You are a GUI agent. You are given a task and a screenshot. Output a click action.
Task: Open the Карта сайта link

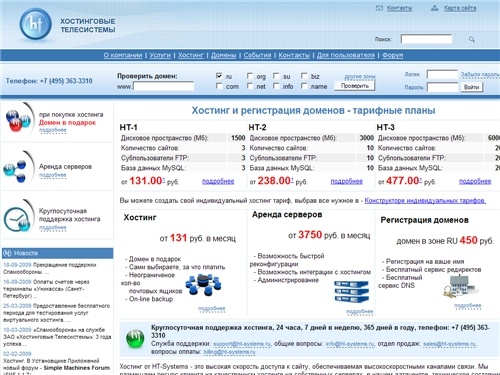pyautogui.click(x=460, y=8)
